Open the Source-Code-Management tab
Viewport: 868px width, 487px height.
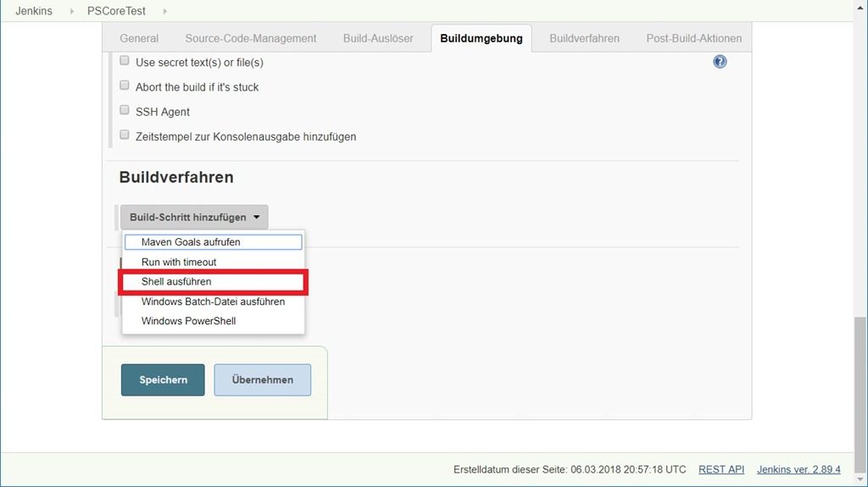click(x=251, y=38)
